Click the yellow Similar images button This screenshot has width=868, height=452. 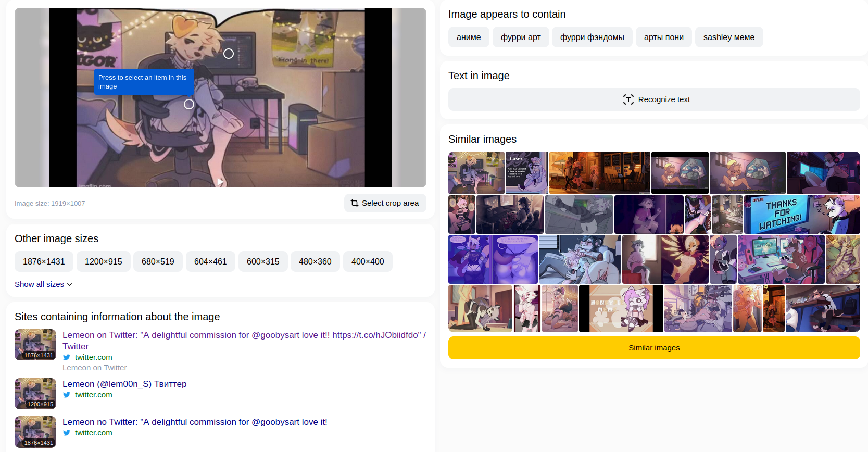click(654, 348)
